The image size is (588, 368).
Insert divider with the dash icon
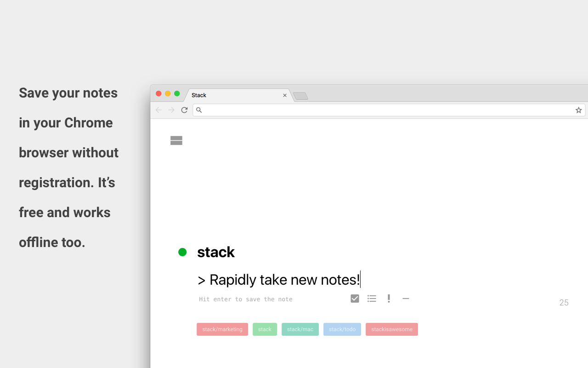click(406, 299)
